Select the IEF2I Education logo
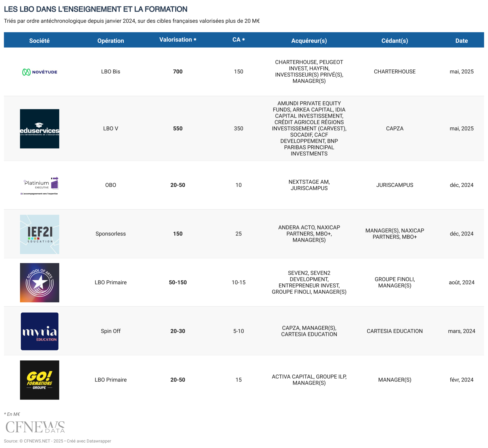Screen dimensions: 488x448 [40, 234]
